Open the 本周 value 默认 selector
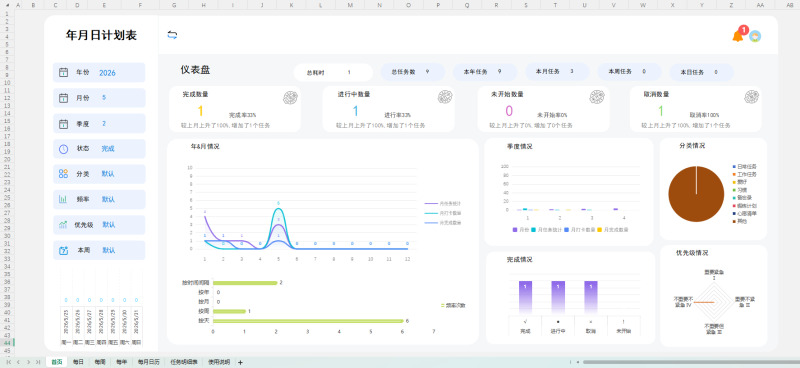The width and height of the screenshot is (800, 368). click(x=108, y=251)
